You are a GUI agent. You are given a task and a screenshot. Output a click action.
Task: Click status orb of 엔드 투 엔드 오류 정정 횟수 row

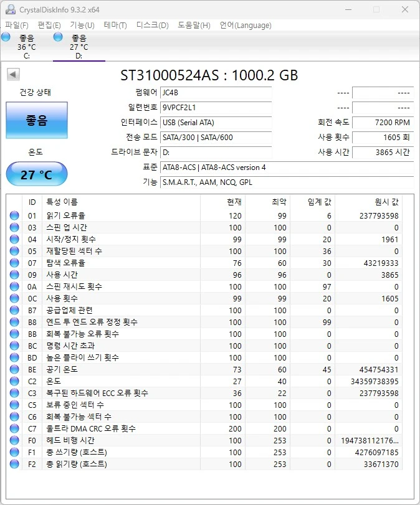(x=14, y=322)
